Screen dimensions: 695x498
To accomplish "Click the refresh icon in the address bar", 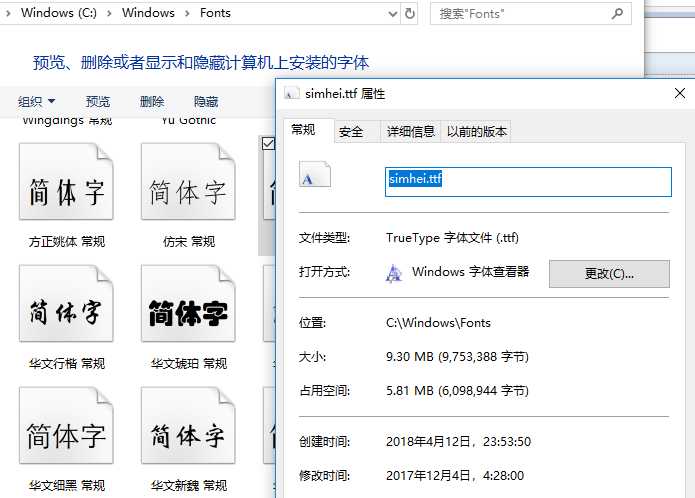I will point(410,14).
